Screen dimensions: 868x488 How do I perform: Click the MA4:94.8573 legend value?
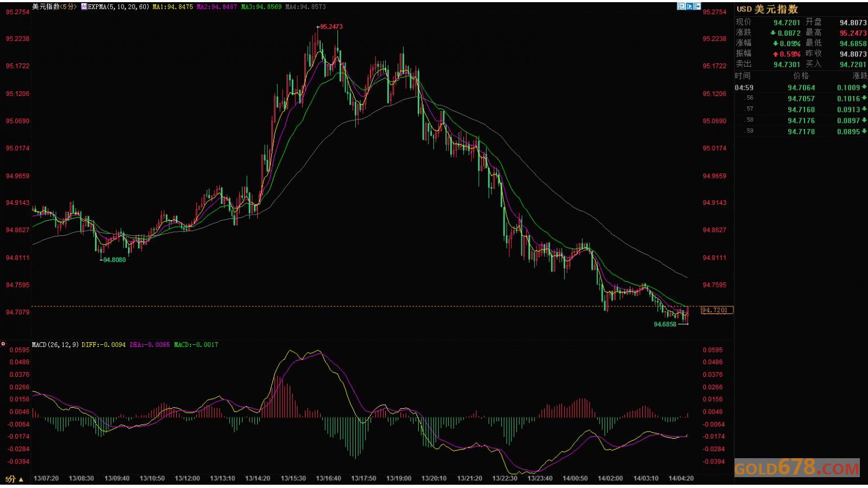pyautogui.click(x=305, y=7)
